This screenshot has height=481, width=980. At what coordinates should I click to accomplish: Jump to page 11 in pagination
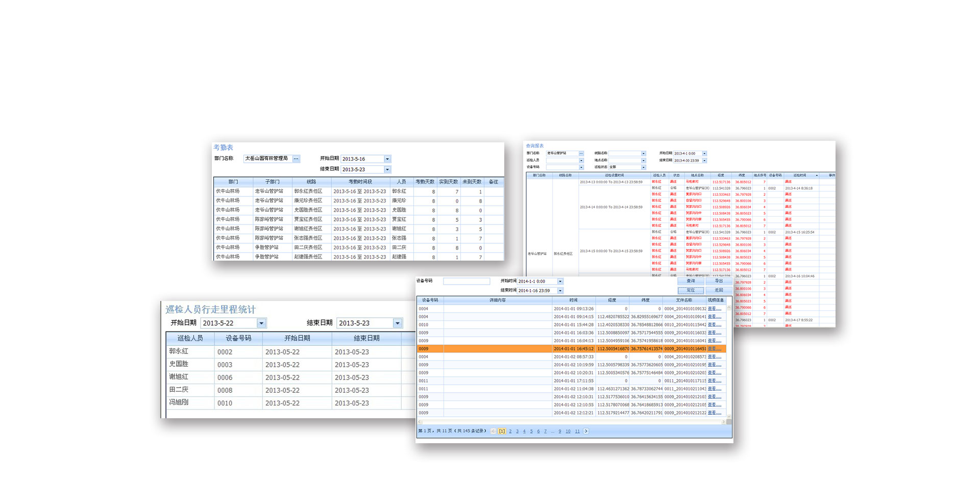coord(577,431)
